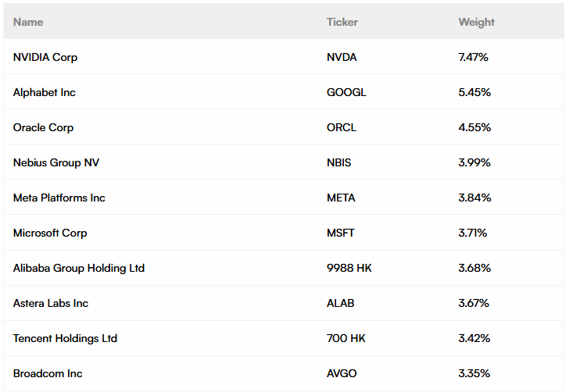Screen dimensions: 566x392
Task: Click the 700 HK ticker
Action: [346, 338]
